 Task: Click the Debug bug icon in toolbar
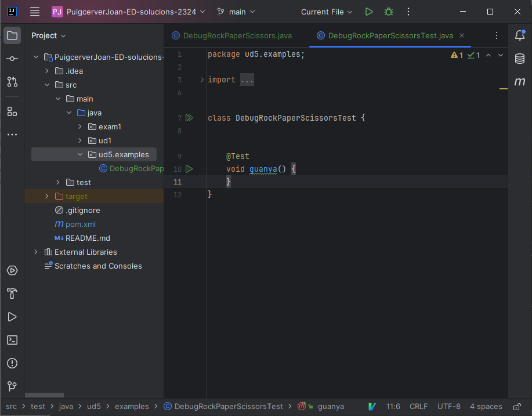pyautogui.click(x=389, y=12)
